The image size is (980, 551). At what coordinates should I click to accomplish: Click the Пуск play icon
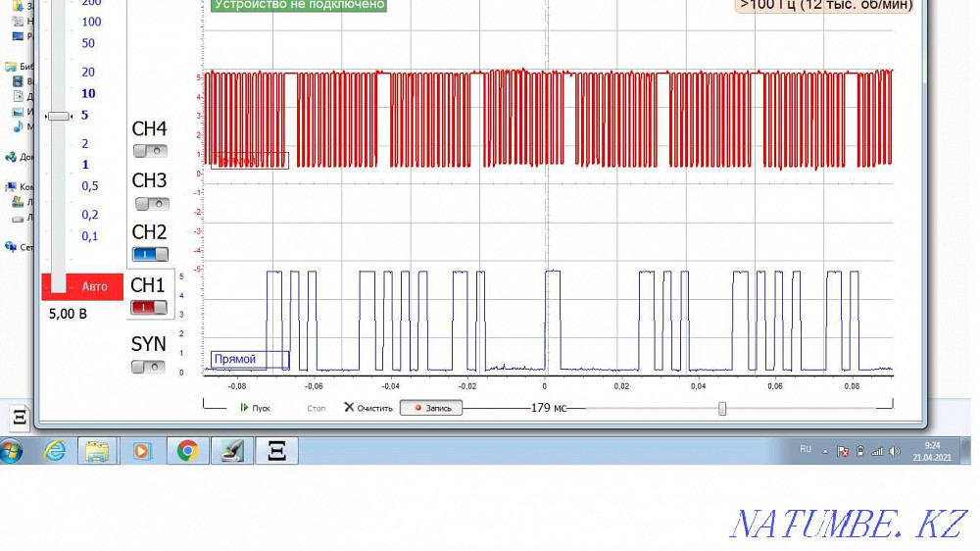click(245, 408)
